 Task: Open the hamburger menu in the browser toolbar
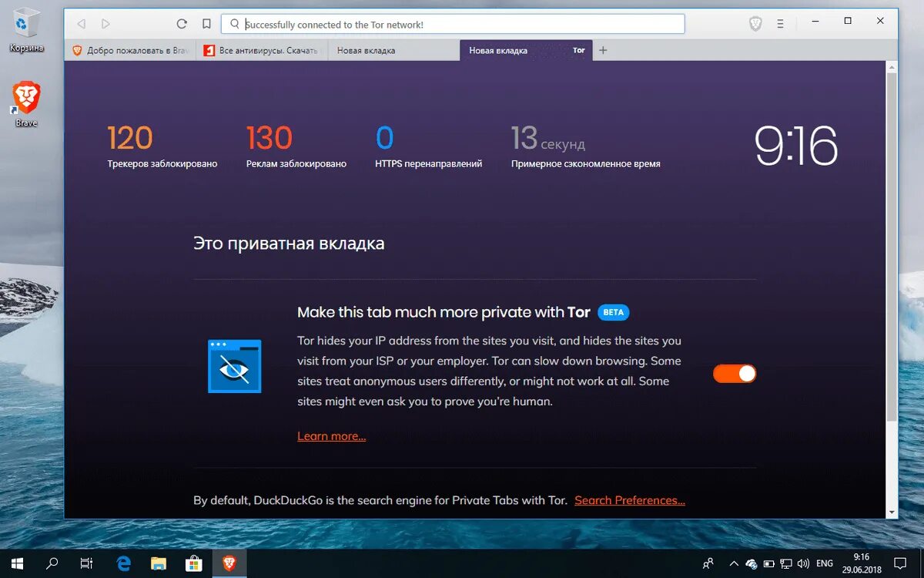click(779, 24)
